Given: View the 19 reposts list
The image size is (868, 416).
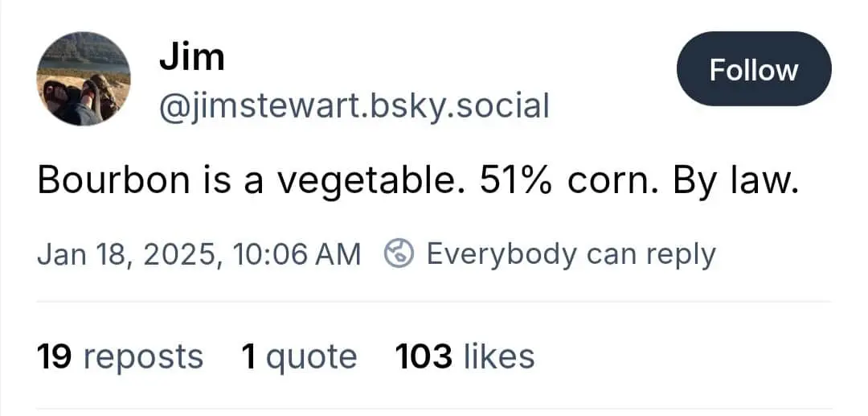Looking at the screenshot, I should (120, 356).
